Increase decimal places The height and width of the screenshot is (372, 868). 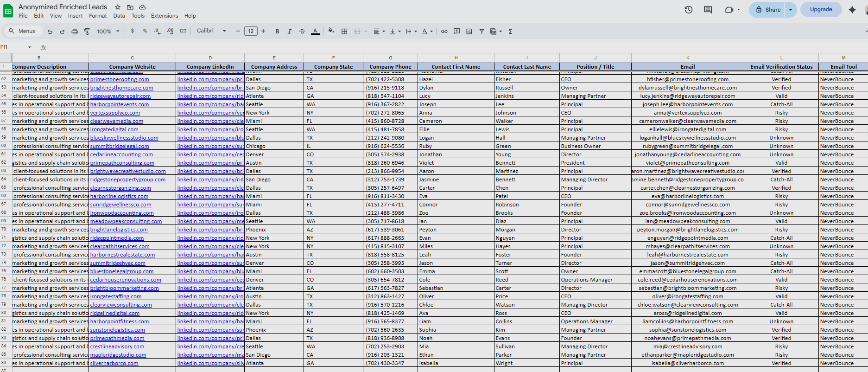[x=170, y=31]
